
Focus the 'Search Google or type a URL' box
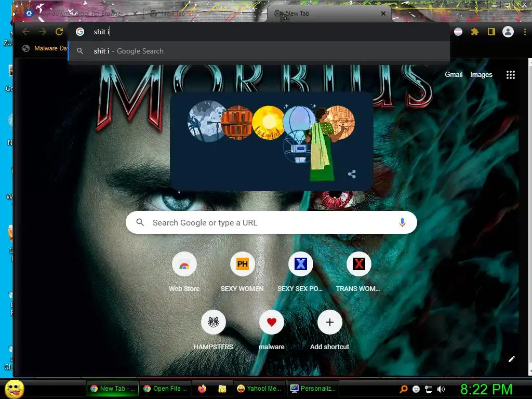pos(271,222)
